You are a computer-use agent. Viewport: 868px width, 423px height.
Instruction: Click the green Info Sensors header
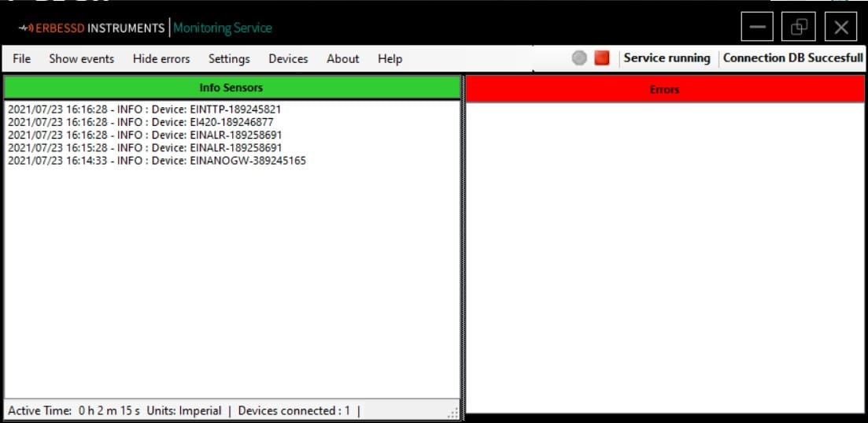[x=232, y=87]
